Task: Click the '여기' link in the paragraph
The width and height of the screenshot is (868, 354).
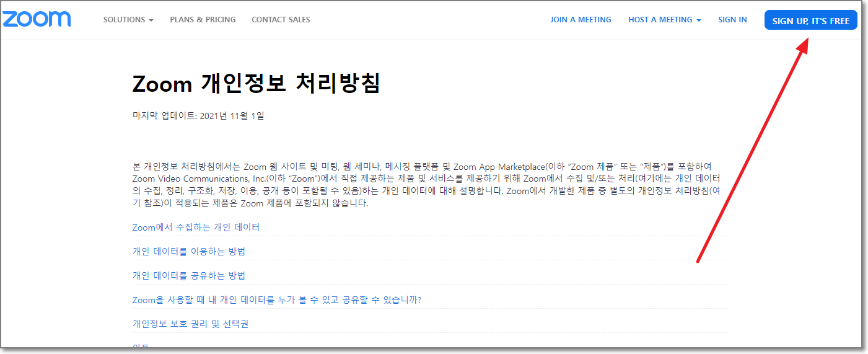Action: pos(716,191)
